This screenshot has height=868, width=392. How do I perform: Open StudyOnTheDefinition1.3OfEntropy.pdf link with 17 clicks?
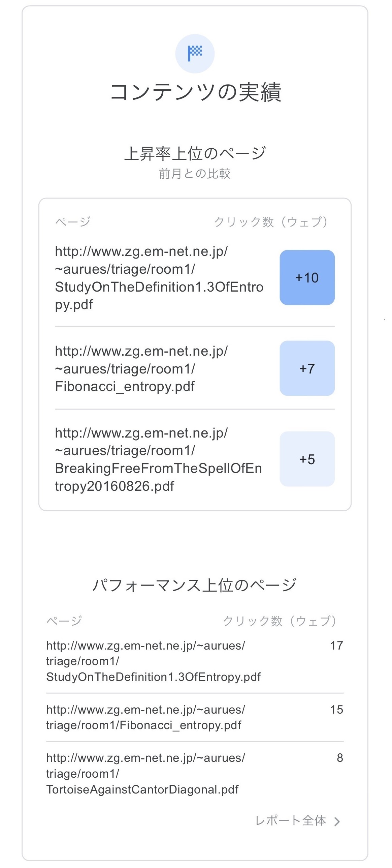click(x=153, y=661)
